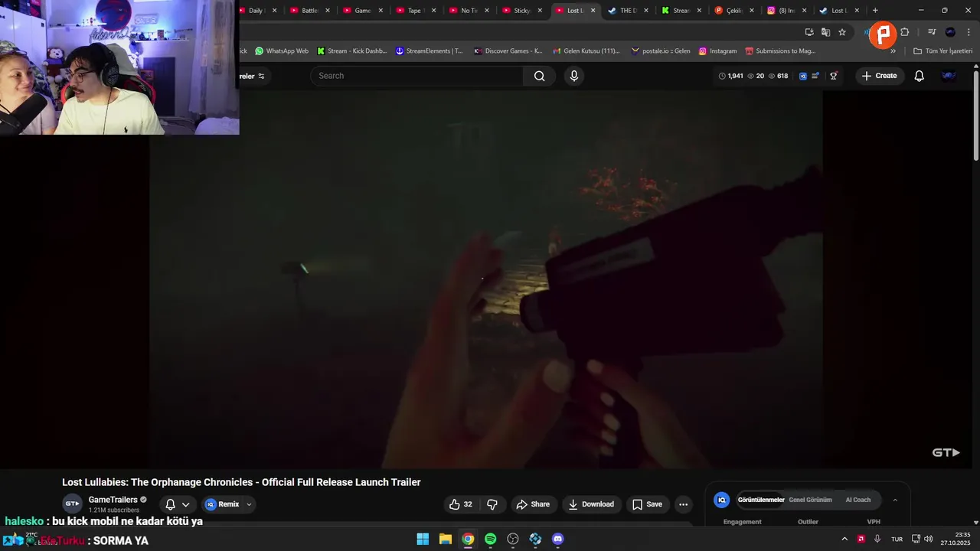Click the vidIQ list icon in header

(x=815, y=76)
